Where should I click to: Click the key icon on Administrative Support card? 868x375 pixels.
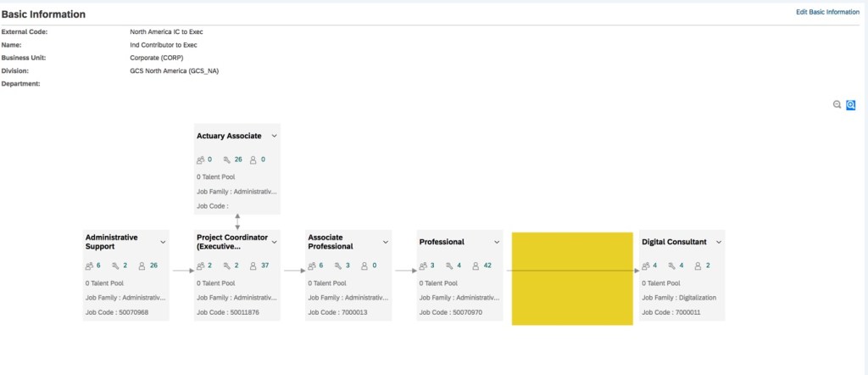[115, 266]
